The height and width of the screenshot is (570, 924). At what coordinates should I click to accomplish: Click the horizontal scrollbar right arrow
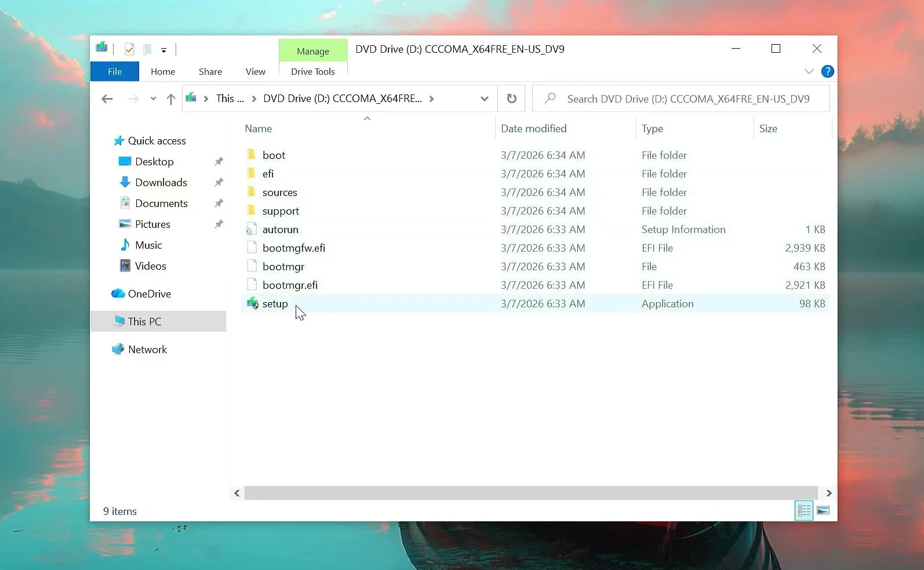point(829,493)
